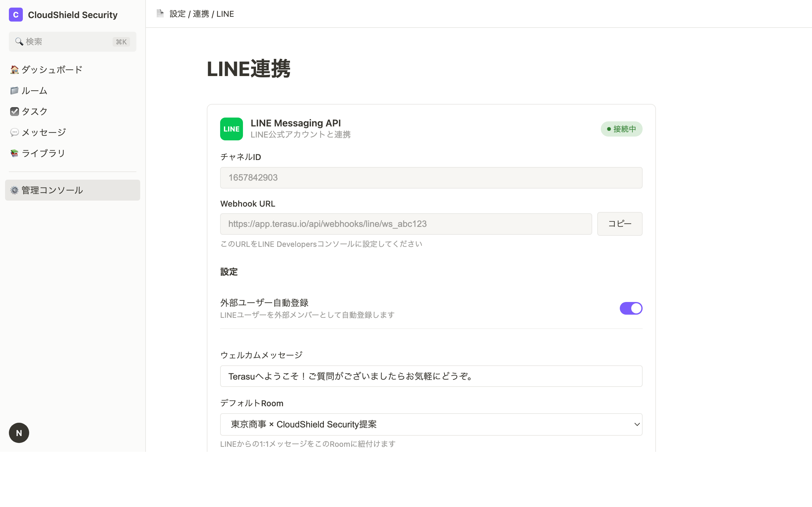Open the ライブラリ section

click(43, 153)
